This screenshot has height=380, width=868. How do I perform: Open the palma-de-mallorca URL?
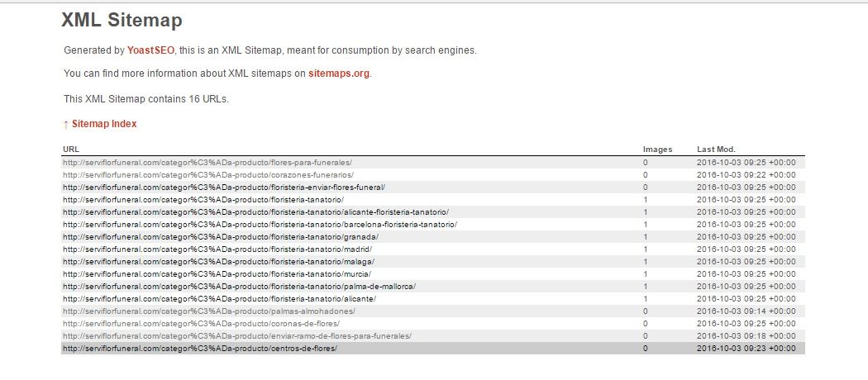click(x=239, y=287)
